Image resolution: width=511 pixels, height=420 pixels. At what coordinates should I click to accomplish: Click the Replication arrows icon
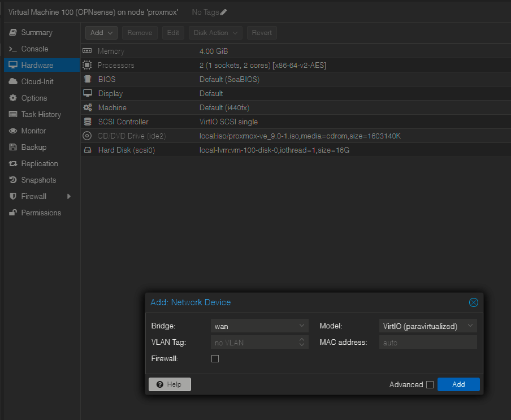[x=13, y=163]
